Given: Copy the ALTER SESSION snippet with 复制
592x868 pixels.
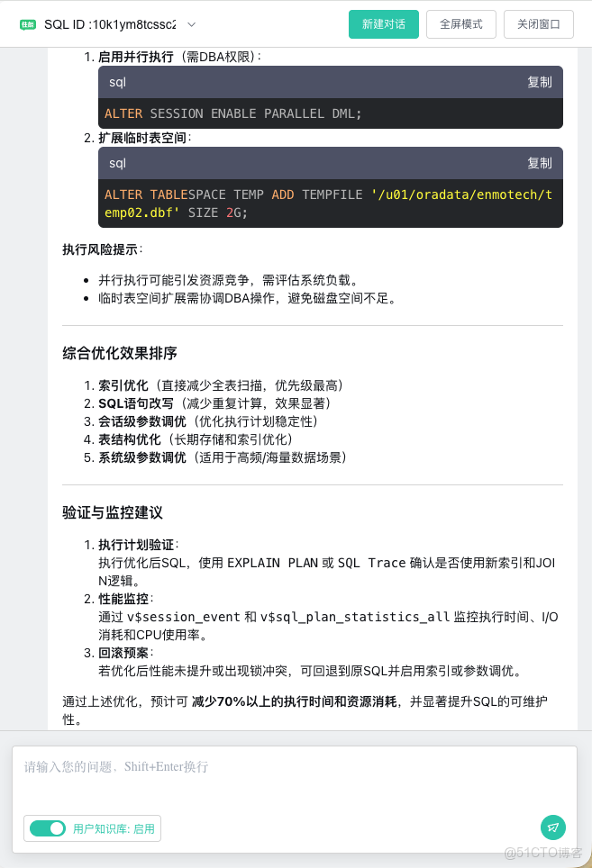Looking at the screenshot, I should 540,81.
